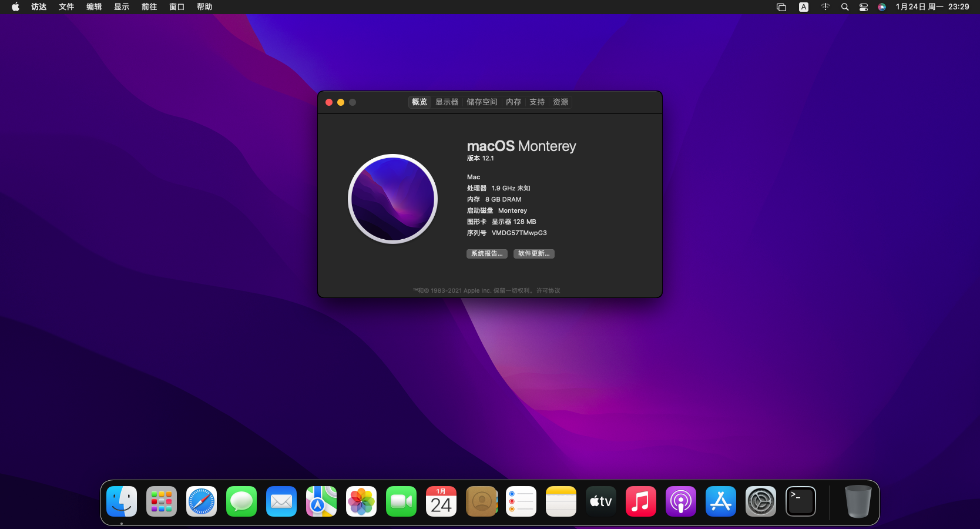980x529 pixels.
Task: Activate Siri from the menu bar
Action: click(x=882, y=7)
